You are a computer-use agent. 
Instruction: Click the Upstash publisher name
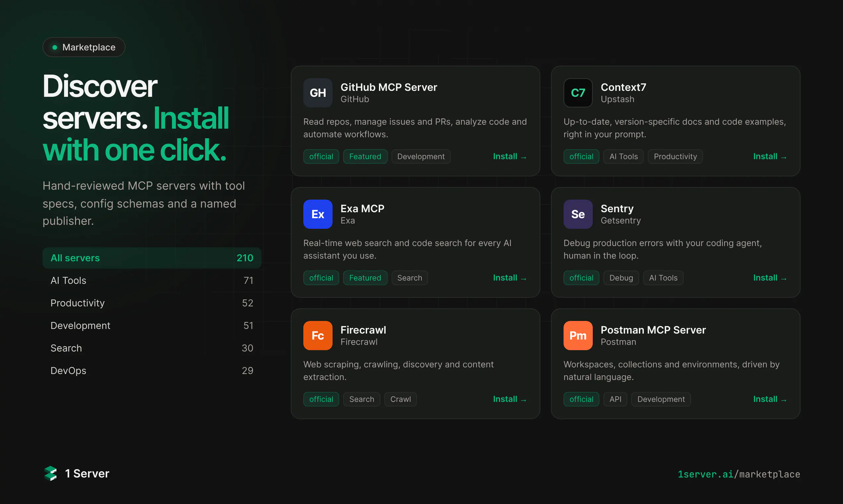(617, 99)
